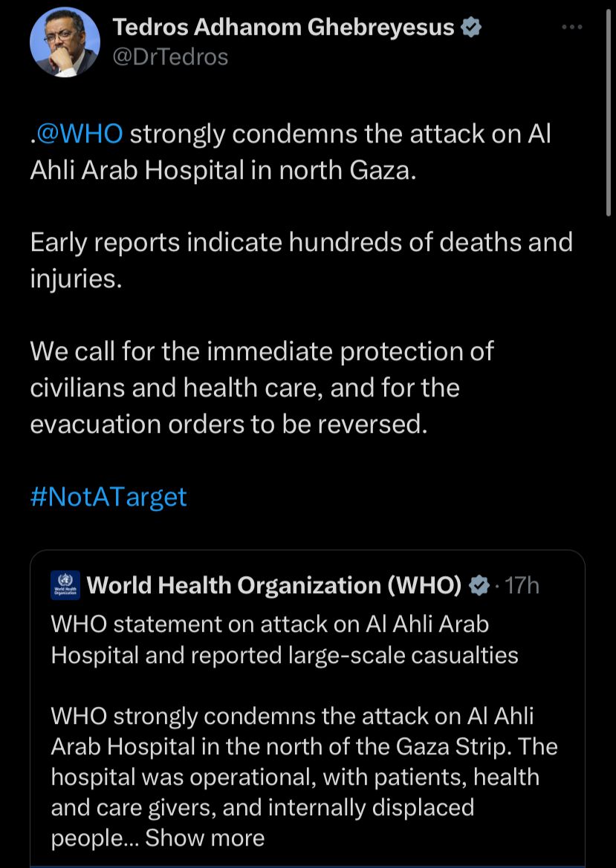Screen dimensions: 616x868
Task: Click the vertical scrollbar on the right edge
Action: tap(609, 111)
